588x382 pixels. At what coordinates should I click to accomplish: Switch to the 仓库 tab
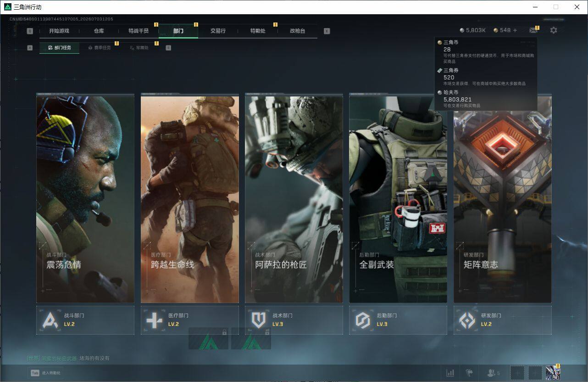coord(99,31)
